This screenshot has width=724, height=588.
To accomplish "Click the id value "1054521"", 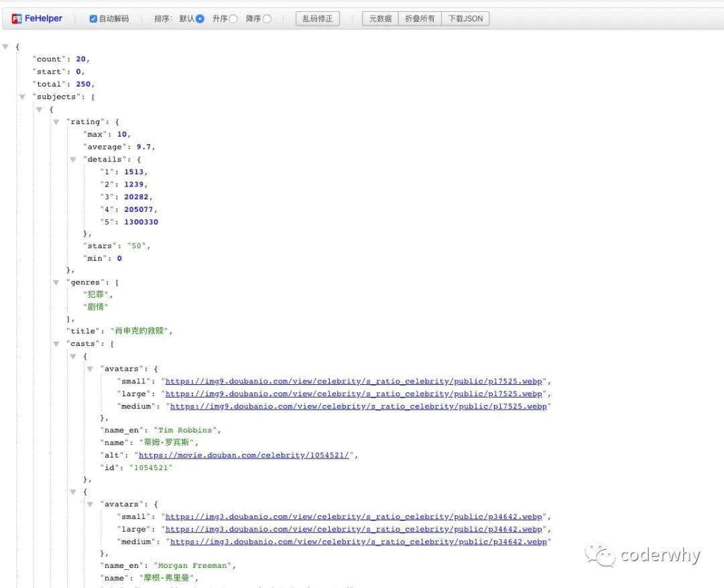I will coord(151,467).
